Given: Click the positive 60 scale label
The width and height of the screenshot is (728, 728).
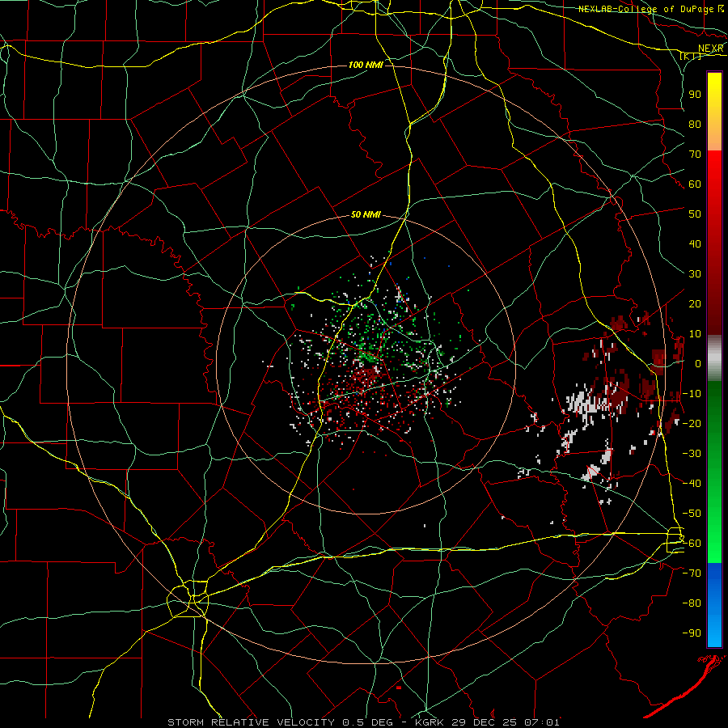Looking at the screenshot, I should 695,184.
